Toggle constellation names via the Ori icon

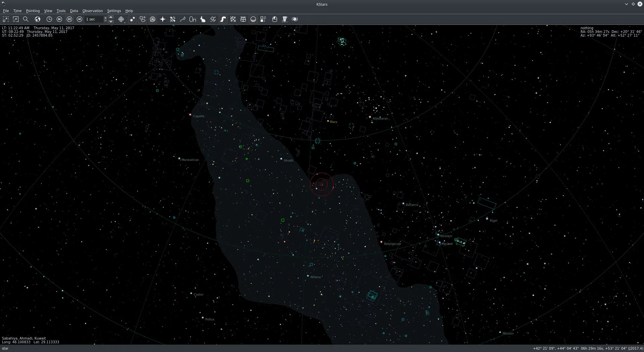click(x=193, y=19)
